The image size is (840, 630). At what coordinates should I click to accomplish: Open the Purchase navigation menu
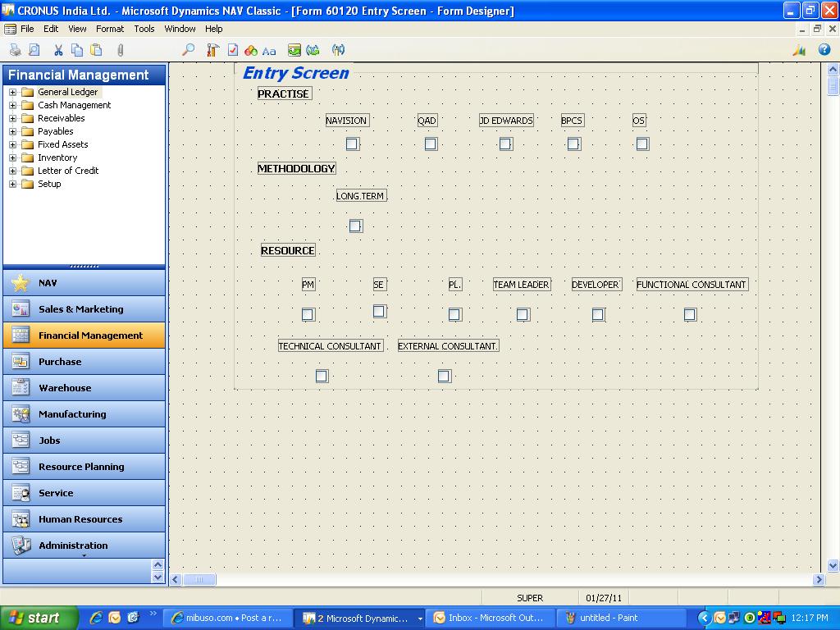click(x=84, y=362)
